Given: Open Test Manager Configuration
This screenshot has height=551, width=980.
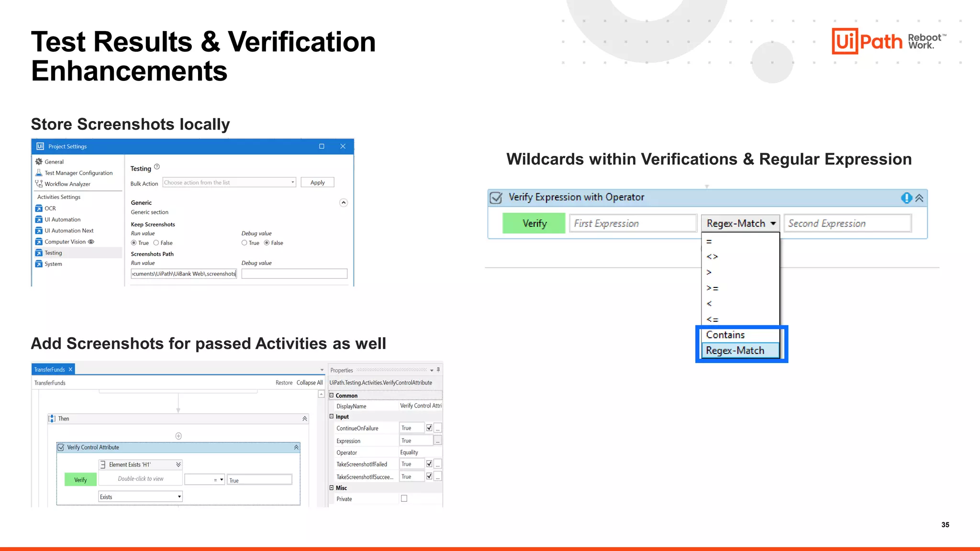Looking at the screenshot, I should point(78,173).
